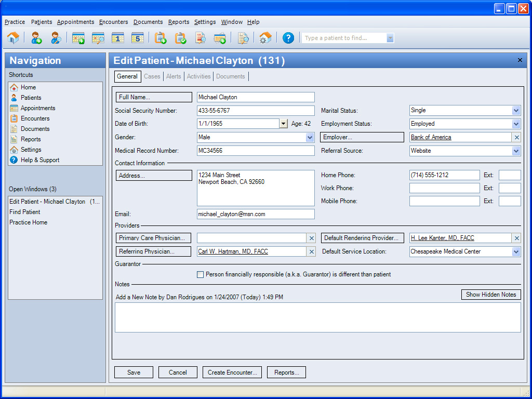Open the Reports menu
Screen dimensions: 532x399
pos(179,22)
